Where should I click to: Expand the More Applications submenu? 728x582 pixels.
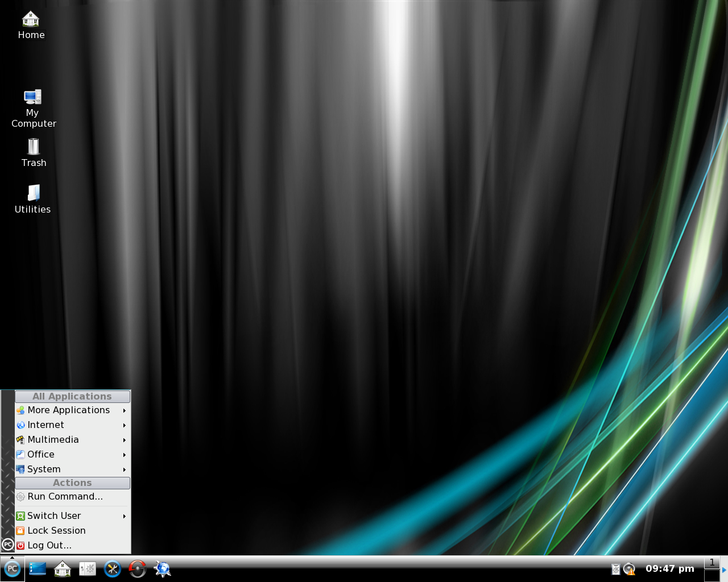(72, 410)
